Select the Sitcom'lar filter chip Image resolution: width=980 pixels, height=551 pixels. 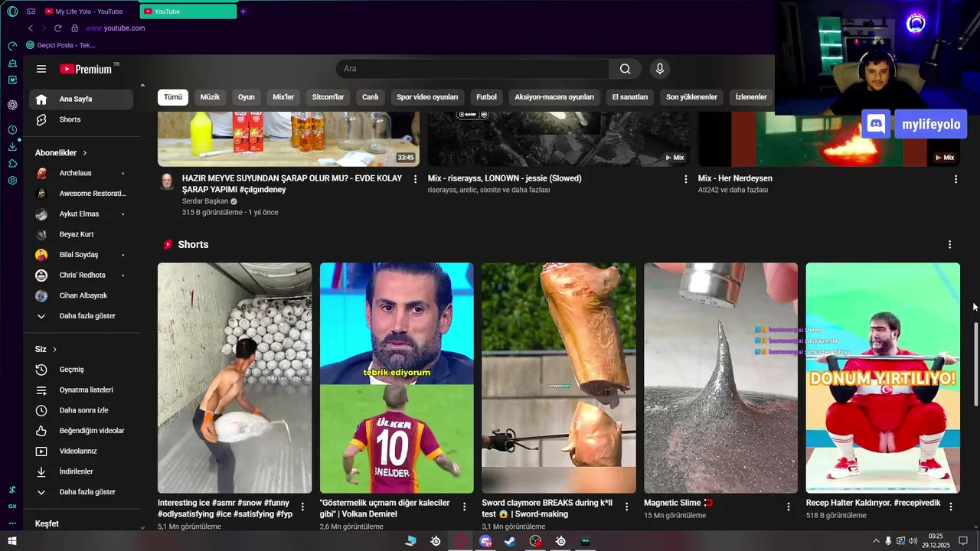coord(328,97)
